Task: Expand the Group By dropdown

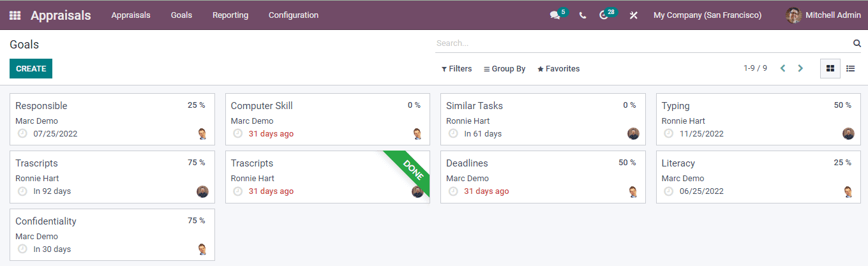Action: 505,69
